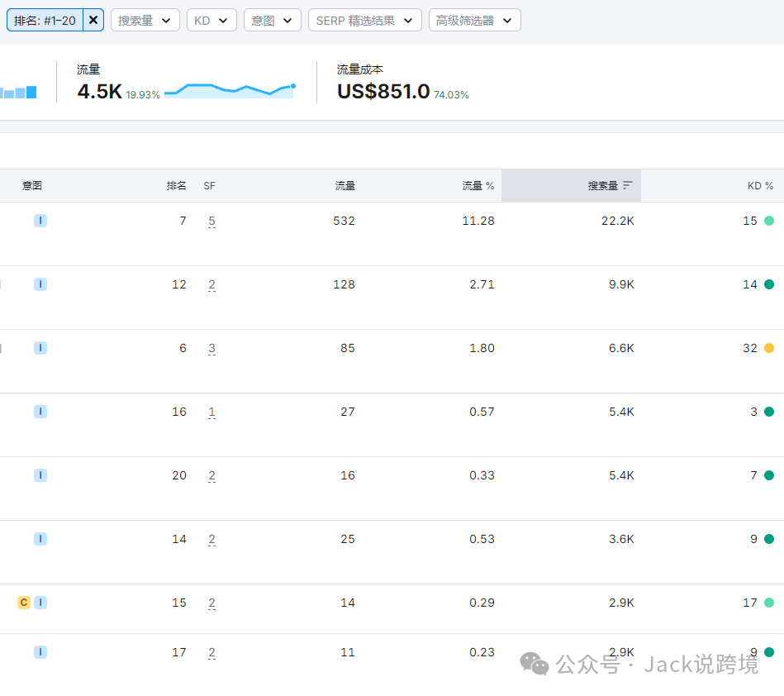
Task: Click the blue bar chart thumbnail
Action: point(18,93)
